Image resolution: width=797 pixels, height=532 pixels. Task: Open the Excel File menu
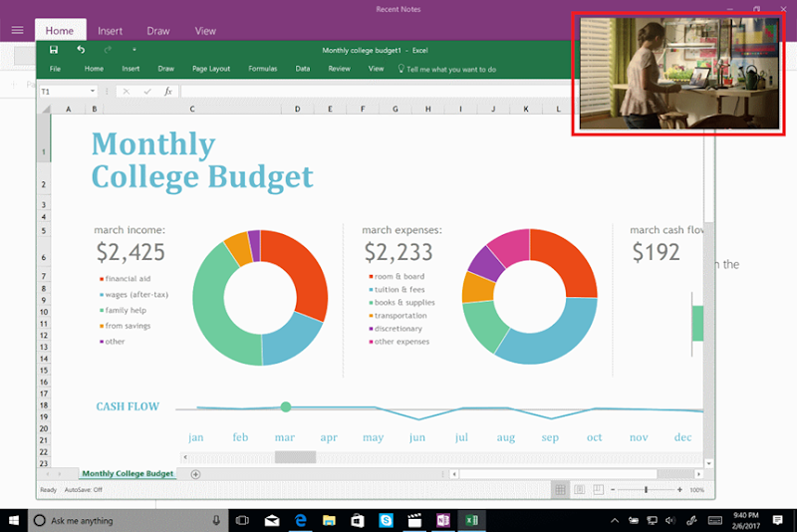55,69
